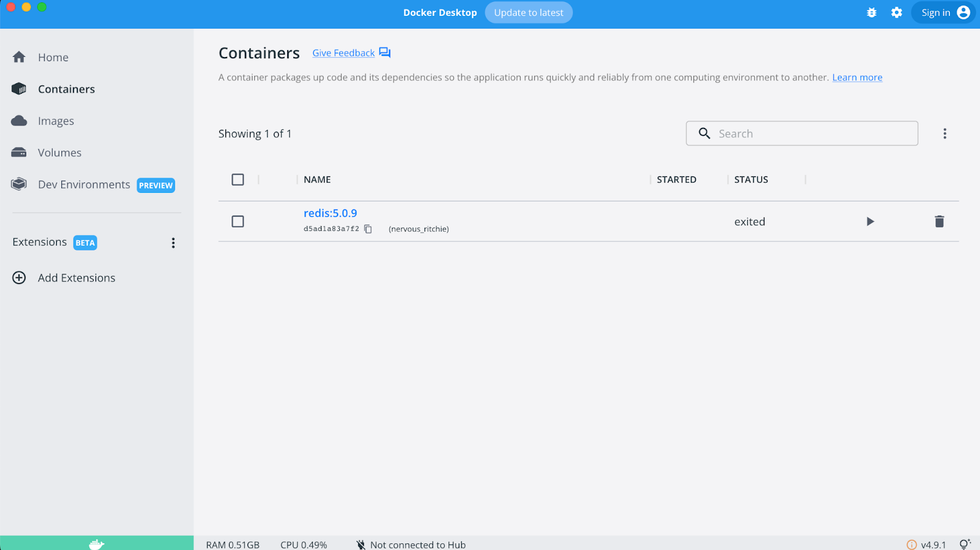Screen dimensions: 980x550
Task: Click the container ID d5ad1a83a7f2 text
Action: (331, 229)
